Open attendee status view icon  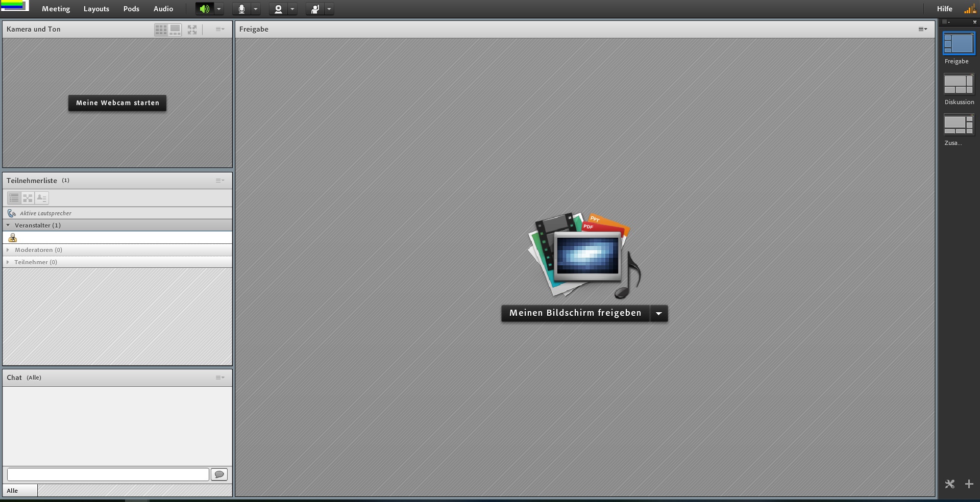(41, 198)
